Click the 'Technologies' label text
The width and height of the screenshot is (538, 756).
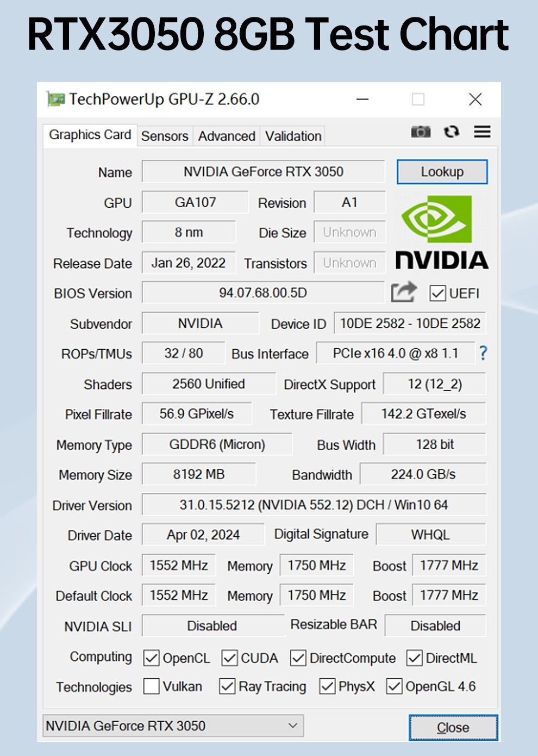(x=94, y=687)
